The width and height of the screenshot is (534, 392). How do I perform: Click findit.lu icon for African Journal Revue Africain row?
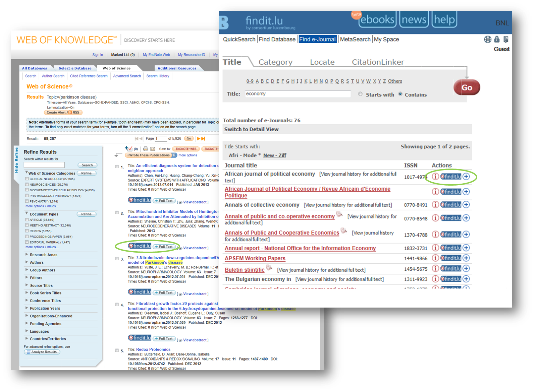click(451, 192)
